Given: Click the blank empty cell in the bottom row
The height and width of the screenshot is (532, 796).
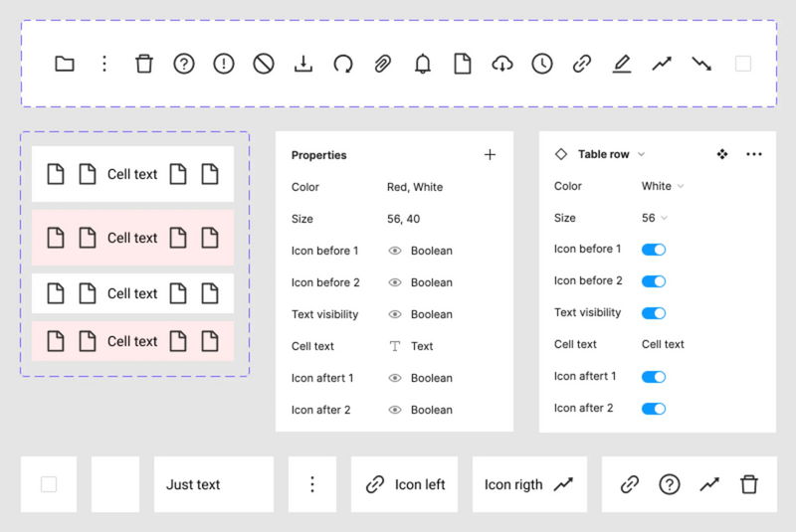Looking at the screenshot, I should click(115, 484).
